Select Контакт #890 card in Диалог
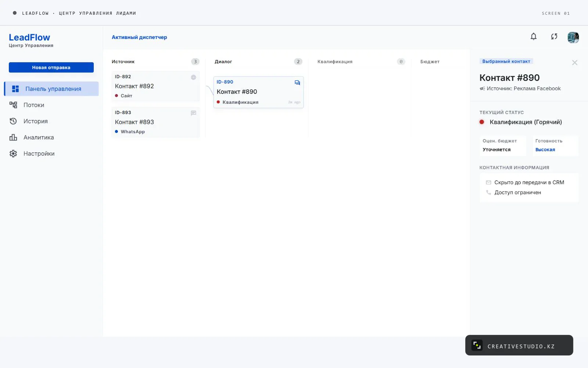The image size is (588, 368). point(258,92)
